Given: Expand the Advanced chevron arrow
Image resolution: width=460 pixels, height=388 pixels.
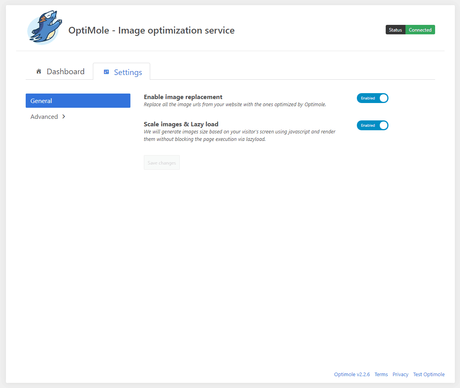Looking at the screenshot, I should click(64, 116).
